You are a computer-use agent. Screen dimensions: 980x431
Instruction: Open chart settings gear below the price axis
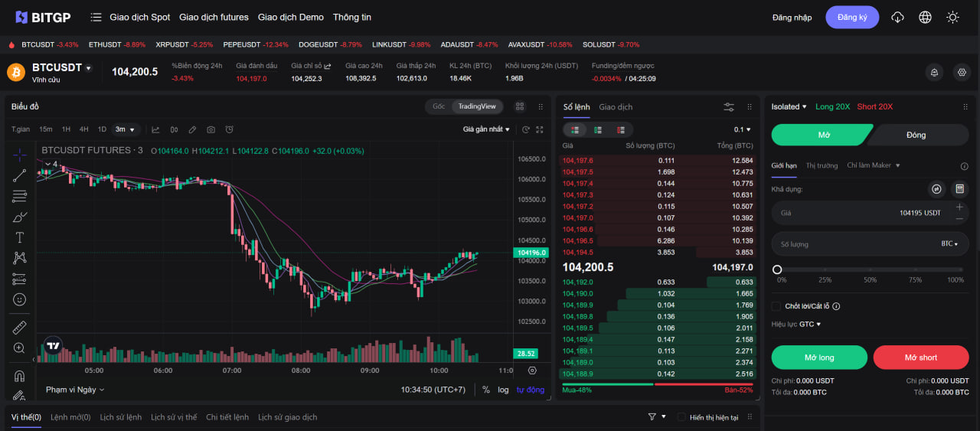[533, 371]
